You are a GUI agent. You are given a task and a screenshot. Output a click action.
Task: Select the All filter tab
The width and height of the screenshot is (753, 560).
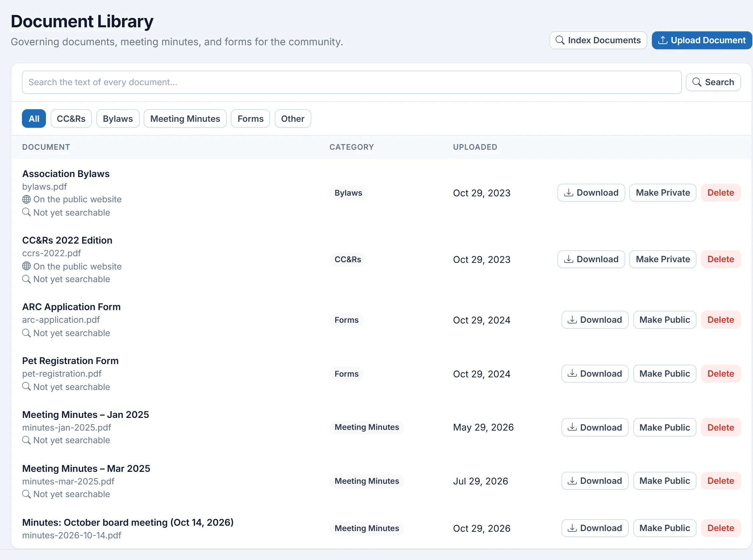pyautogui.click(x=34, y=119)
